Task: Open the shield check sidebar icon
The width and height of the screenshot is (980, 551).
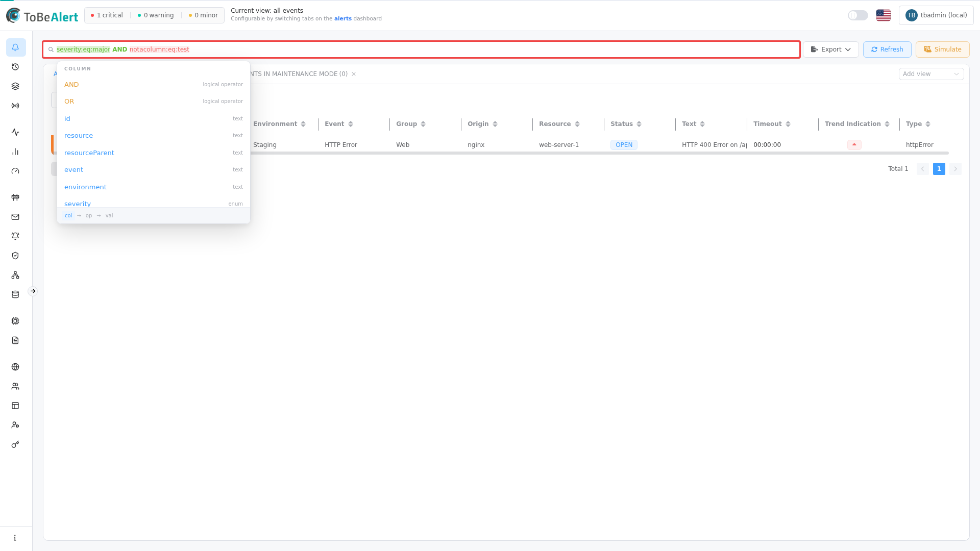Action: click(x=15, y=256)
